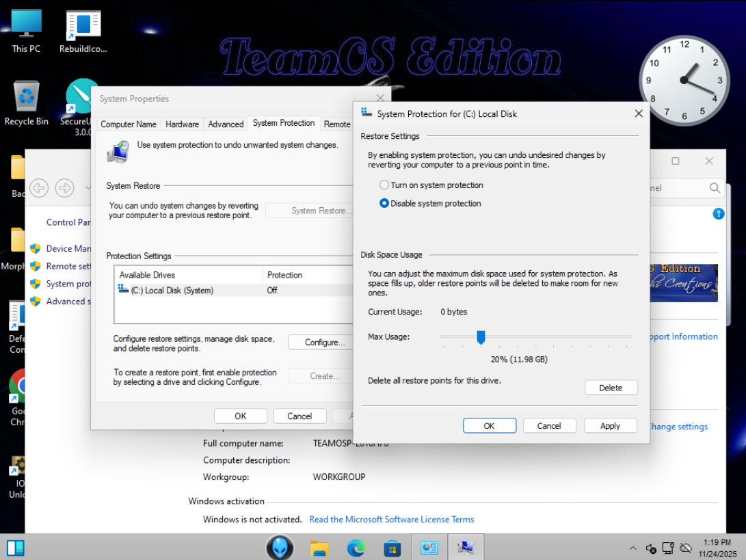Click the Device Manager shield icon
The image size is (746, 560).
pyautogui.click(x=35, y=248)
